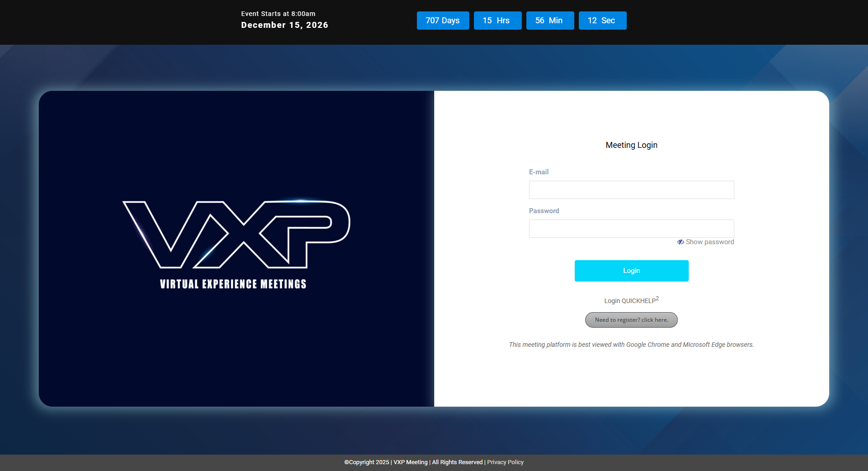Viewport: 868px width, 471px height.
Task: Click the 'Password' field label
Action: pos(544,211)
